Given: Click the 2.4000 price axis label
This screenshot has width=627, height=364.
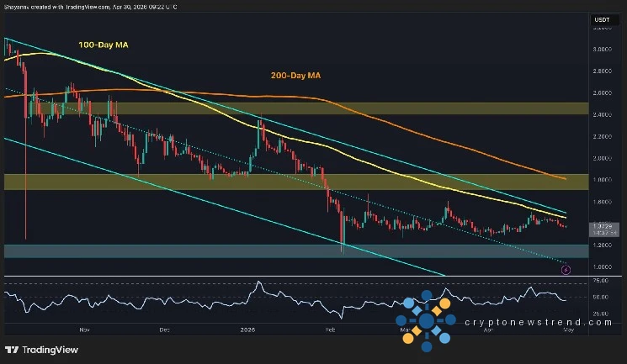Looking at the screenshot, I should 602,114.
